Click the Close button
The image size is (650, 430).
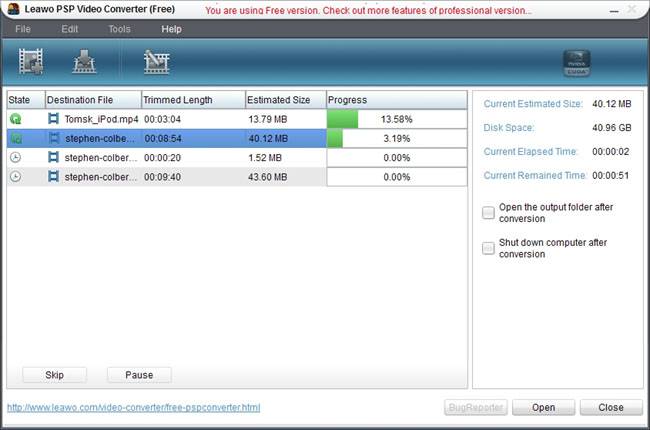tap(611, 408)
